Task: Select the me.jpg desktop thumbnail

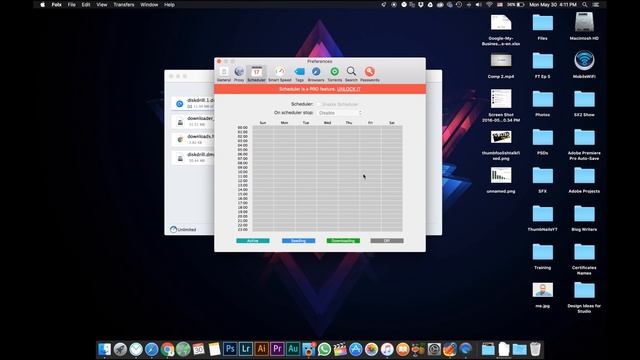Action: pyautogui.click(x=542, y=290)
